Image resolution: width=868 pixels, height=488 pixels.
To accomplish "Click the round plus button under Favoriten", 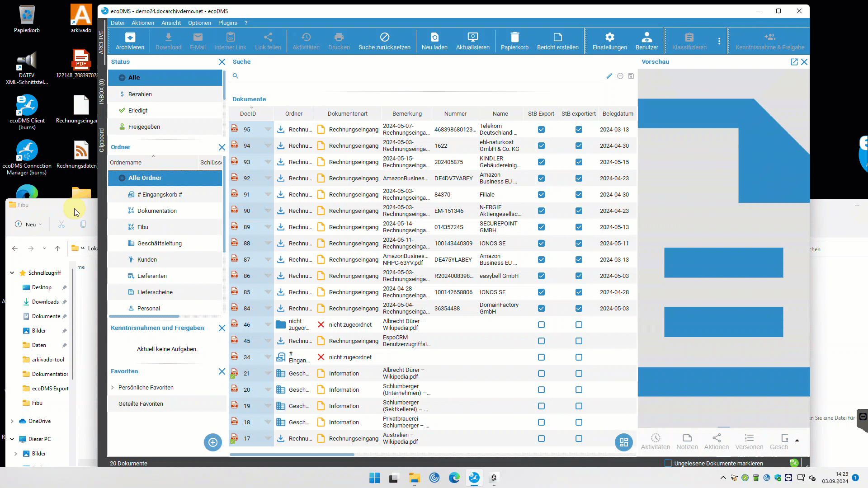I will click(x=213, y=442).
